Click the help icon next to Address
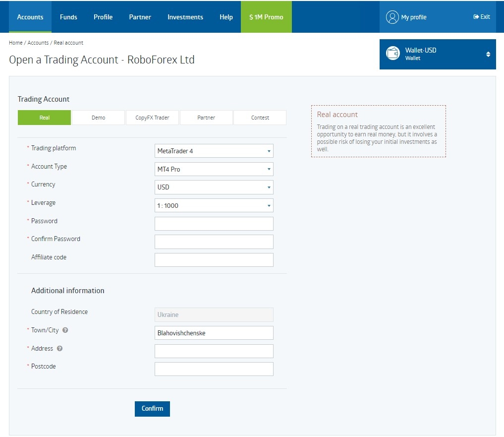The width and height of the screenshot is (504, 437). [x=59, y=348]
